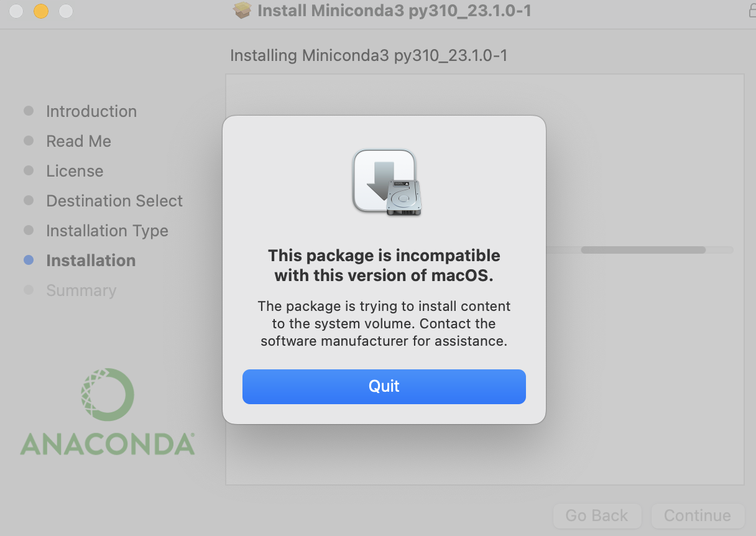Click the gray zoom window button
The image size is (756, 536).
[x=65, y=11]
